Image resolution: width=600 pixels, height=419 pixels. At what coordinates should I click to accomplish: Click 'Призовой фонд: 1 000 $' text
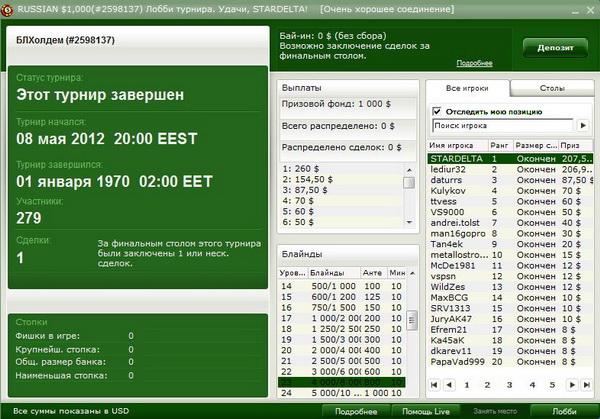point(336,104)
